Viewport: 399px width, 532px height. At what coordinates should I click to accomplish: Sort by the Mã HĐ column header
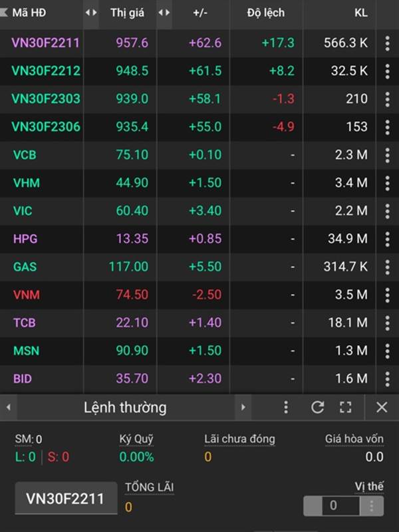pos(29,13)
